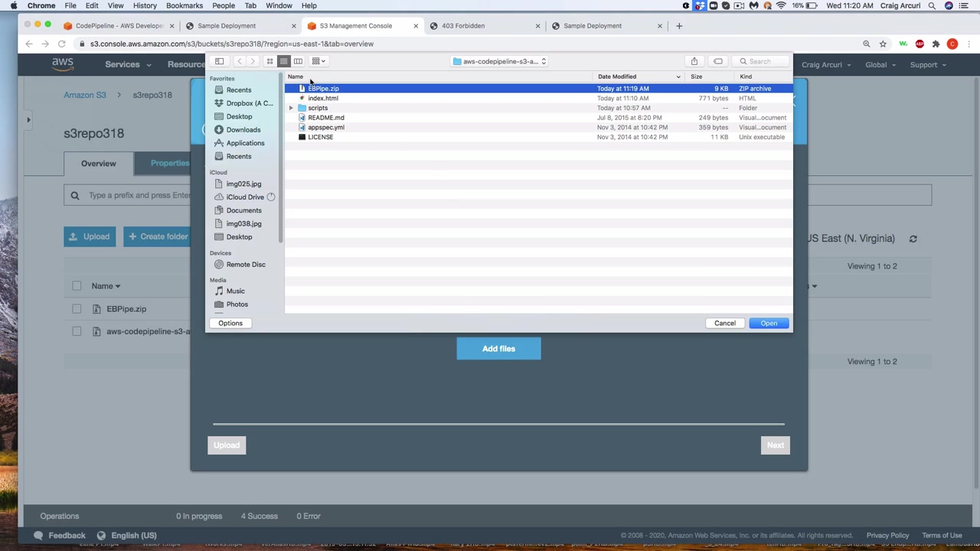Go forward in the file dialog
This screenshot has width=980, height=551.
[253, 61]
